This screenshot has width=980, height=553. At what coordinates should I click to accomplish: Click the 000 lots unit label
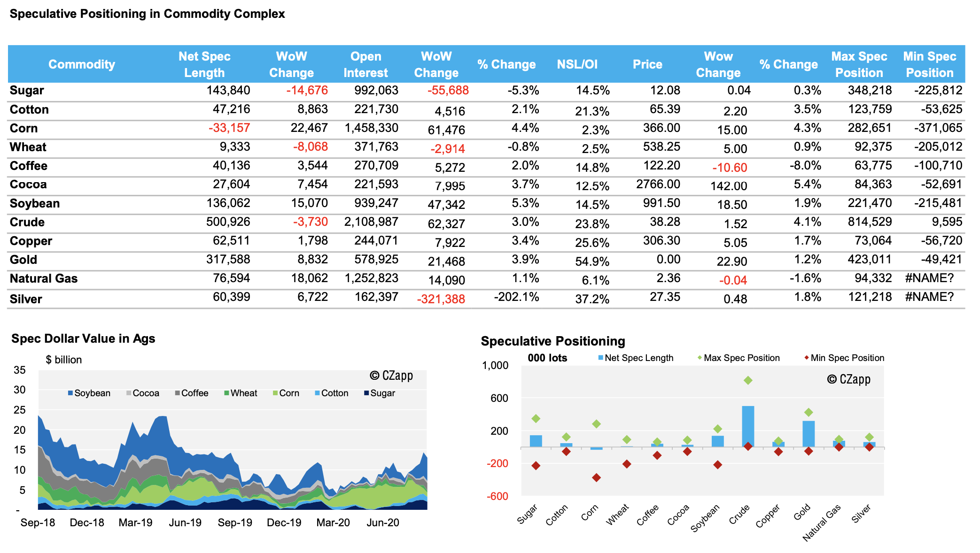pyautogui.click(x=547, y=358)
